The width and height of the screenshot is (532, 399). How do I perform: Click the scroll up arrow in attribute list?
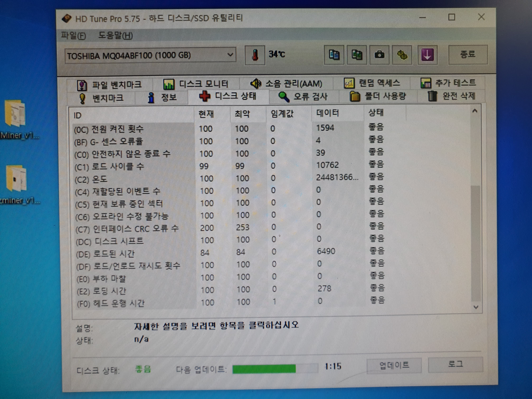(475, 111)
